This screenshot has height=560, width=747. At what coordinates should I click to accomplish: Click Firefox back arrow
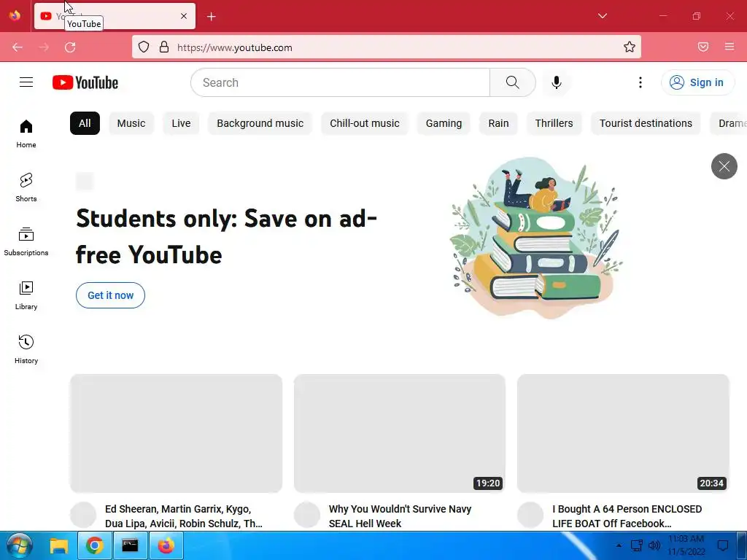(18, 47)
